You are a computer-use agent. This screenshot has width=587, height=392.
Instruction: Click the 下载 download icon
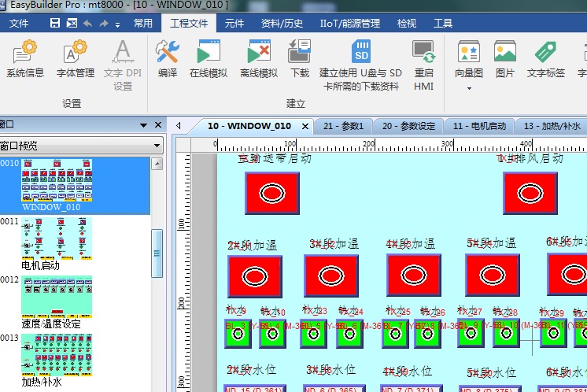click(299, 60)
